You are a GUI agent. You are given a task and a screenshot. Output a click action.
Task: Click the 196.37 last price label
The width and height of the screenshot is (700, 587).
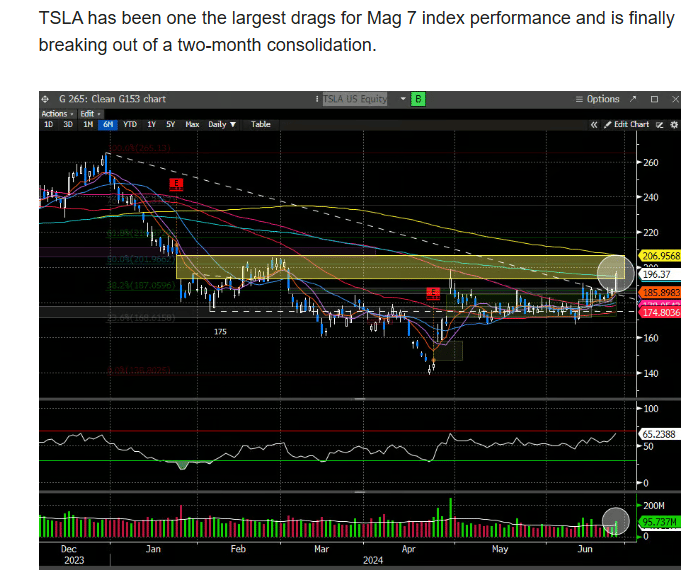tap(660, 275)
